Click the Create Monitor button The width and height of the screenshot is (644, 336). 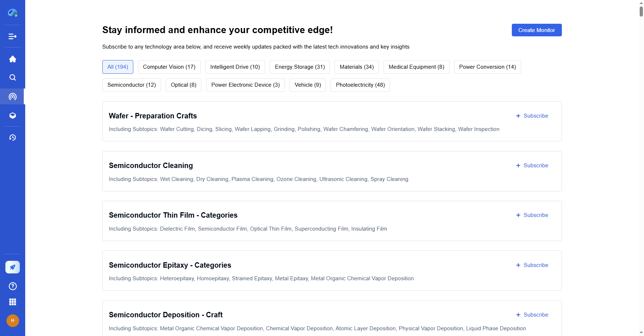click(536, 30)
